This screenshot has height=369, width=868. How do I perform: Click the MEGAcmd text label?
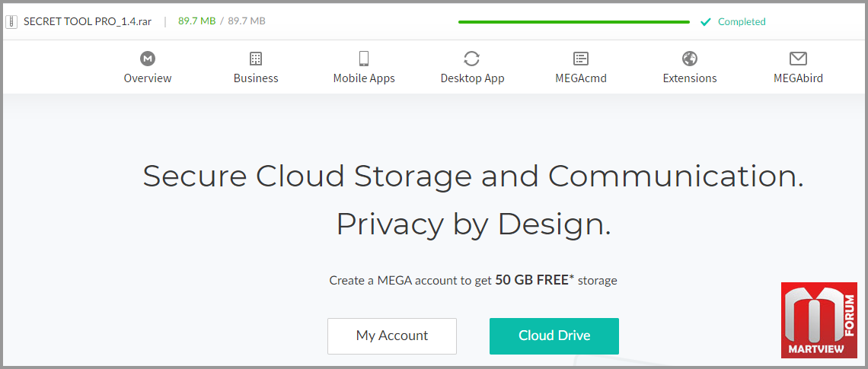pos(581,78)
